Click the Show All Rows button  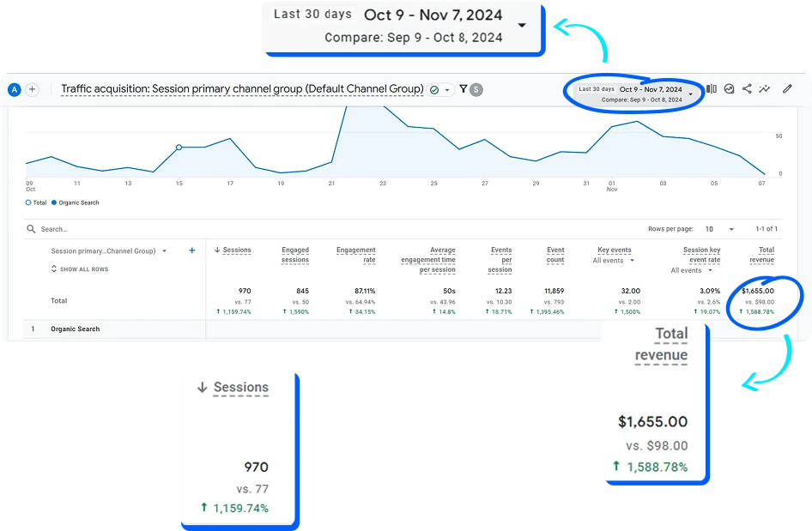point(79,269)
